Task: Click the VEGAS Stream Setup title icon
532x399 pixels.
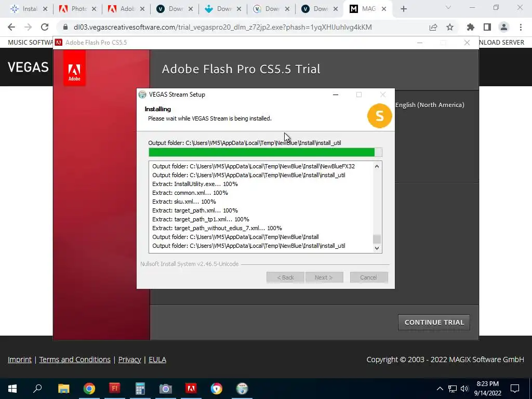Action: click(142, 95)
